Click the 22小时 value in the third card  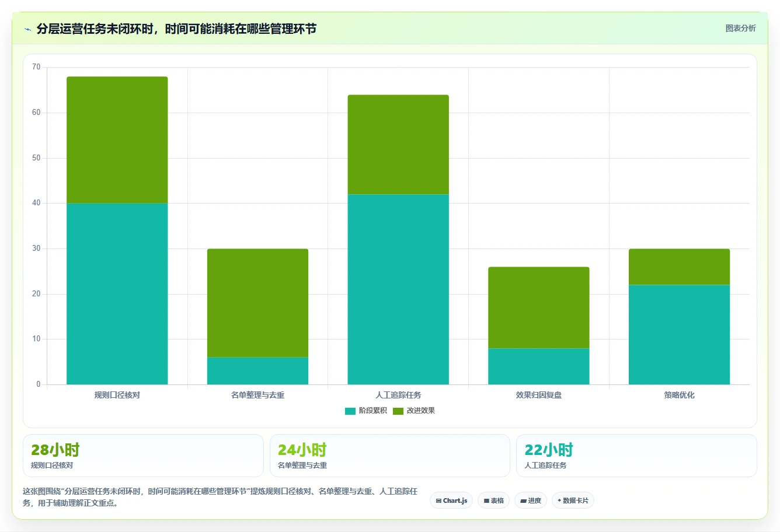click(x=549, y=450)
